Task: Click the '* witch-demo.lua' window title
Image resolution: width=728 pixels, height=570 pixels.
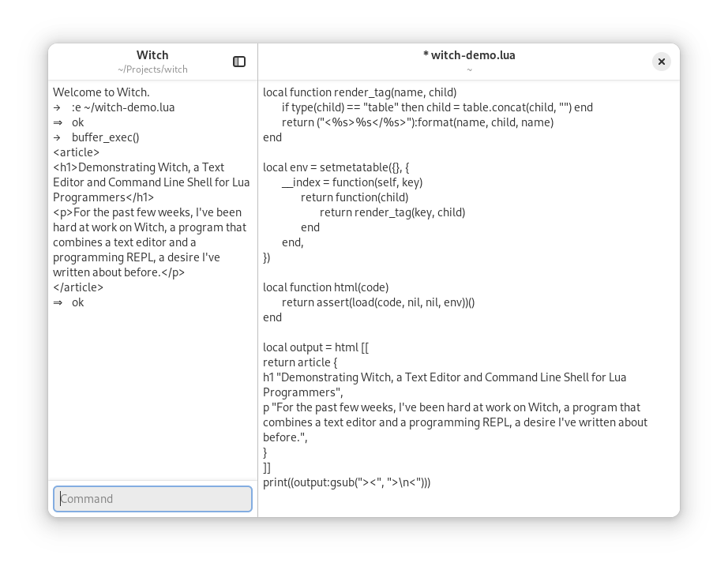Action: [x=469, y=55]
